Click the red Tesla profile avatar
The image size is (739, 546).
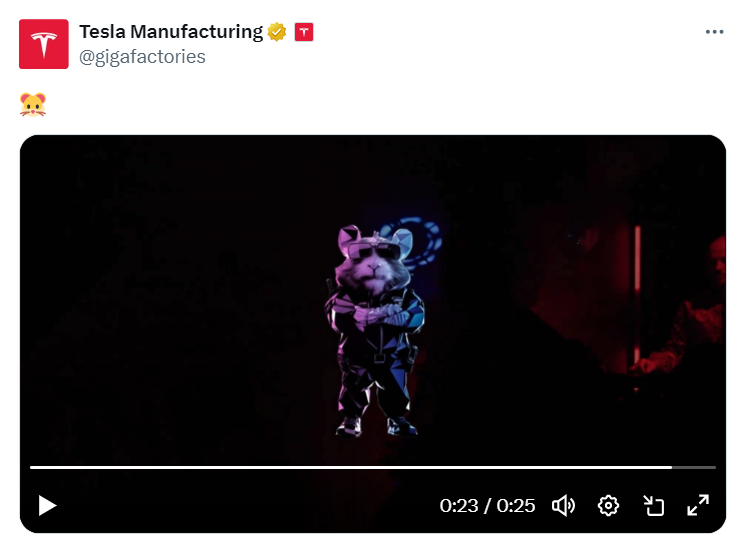[x=44, y=44]
